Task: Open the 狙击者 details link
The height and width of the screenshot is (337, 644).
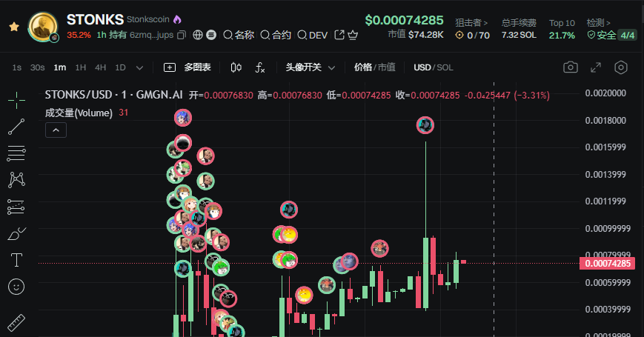Action: (x=471, y=22)
